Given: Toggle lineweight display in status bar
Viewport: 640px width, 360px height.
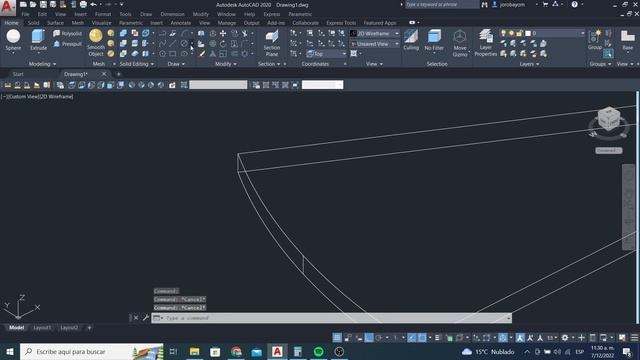Looking at the screenshot, I should pos(438,338).
